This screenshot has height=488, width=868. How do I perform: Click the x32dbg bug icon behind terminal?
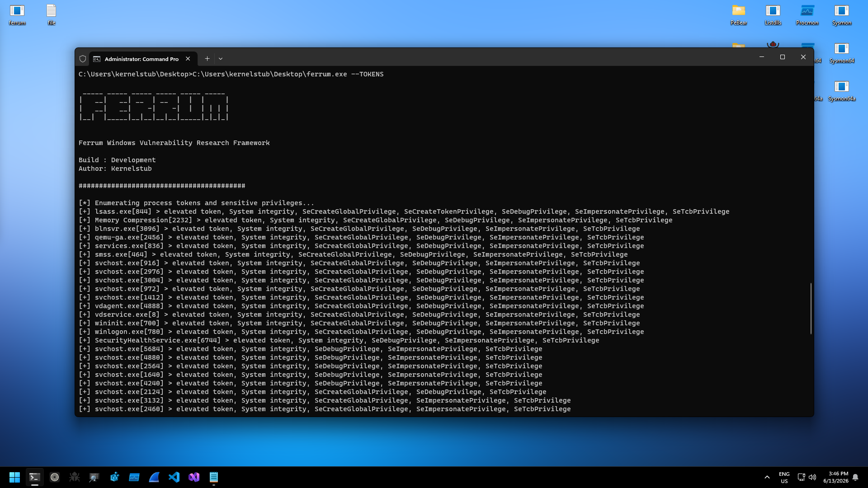point(773,44)
